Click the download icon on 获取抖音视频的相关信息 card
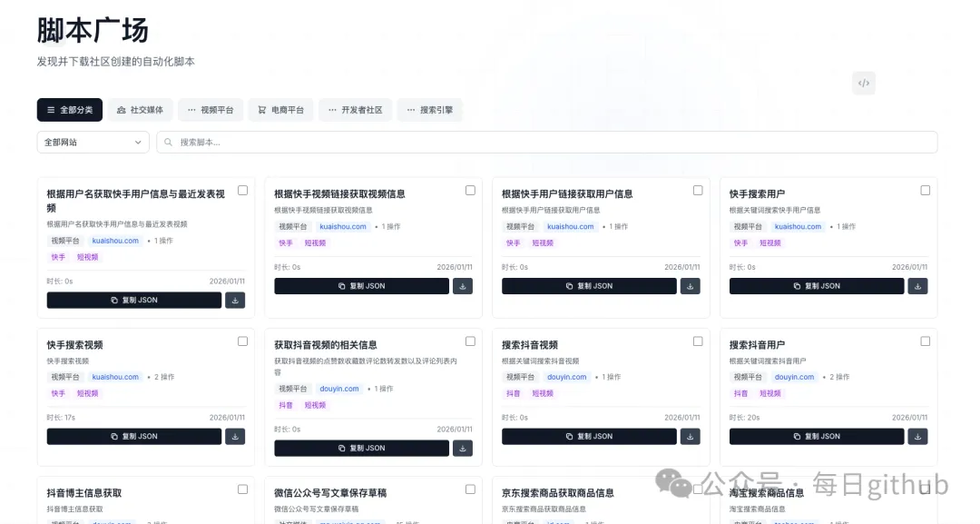Screen dimensions: 980x524 tap(463, 447)
